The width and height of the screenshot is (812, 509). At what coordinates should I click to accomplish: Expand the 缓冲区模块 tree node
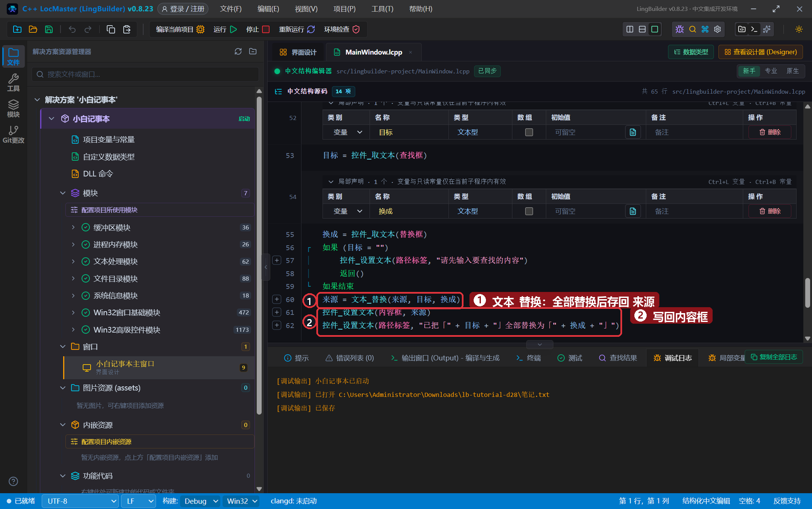tap(73, 228)
